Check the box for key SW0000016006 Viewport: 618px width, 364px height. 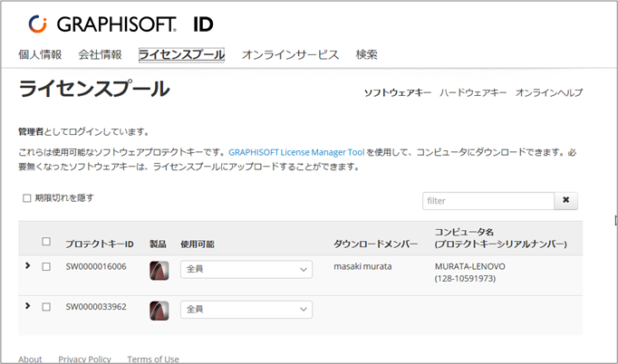pos(46,267)
